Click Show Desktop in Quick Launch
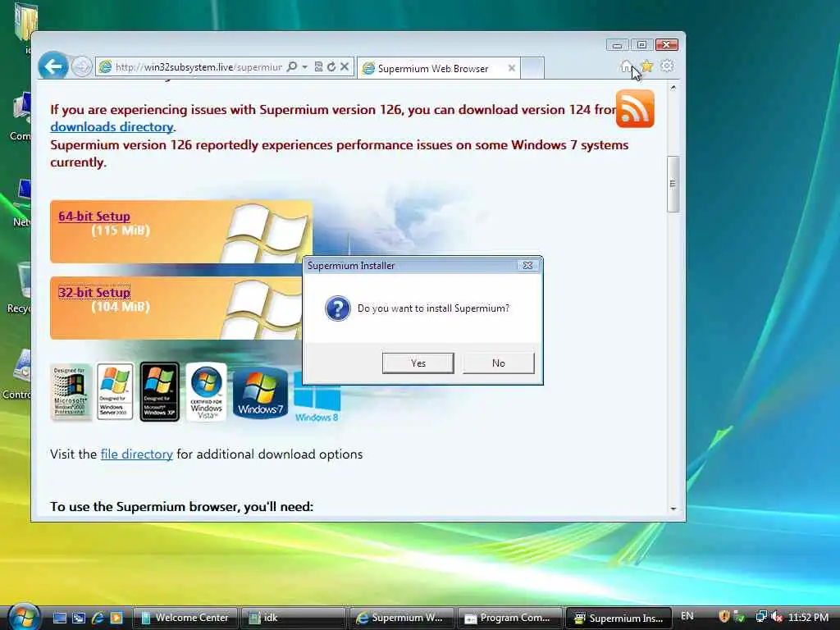The height and width of the screenshot is (630, 840). [x=59, y=619]
